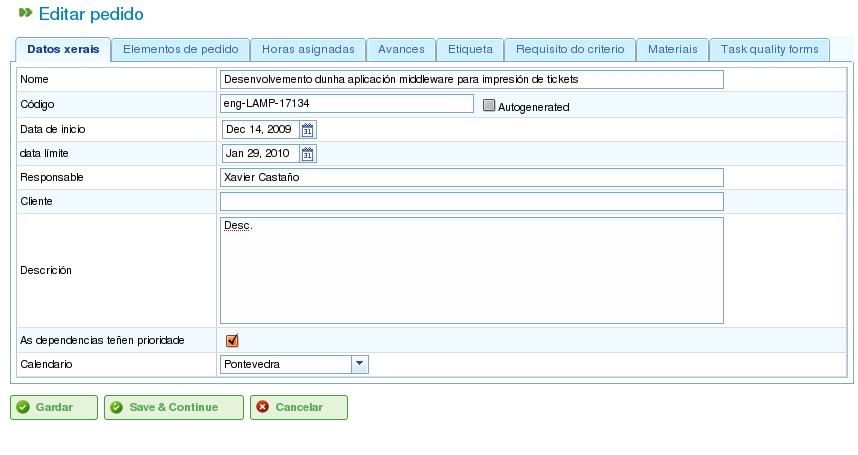Enable the Autogenerated checkbox
The height and width of the screenshot is (455, 858).
489,106
